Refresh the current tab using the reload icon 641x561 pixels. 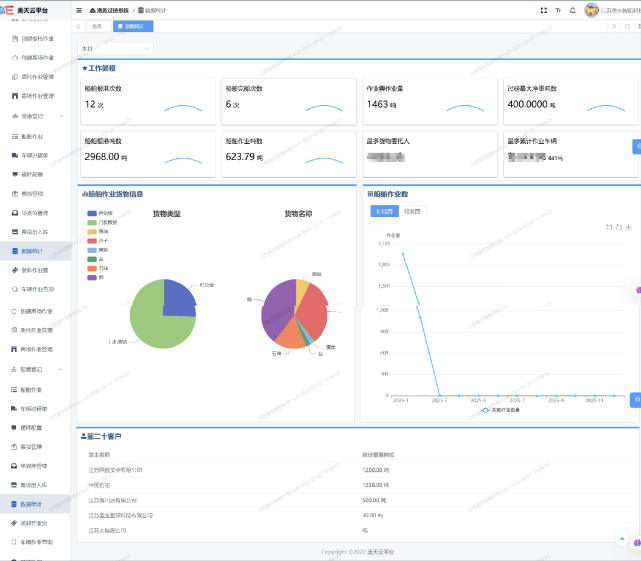coord(627,26)
